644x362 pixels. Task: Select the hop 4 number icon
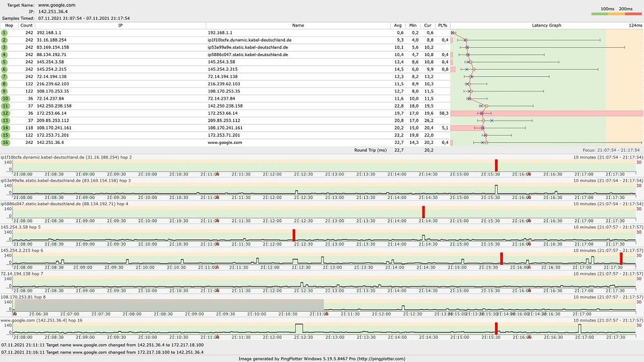[5, 55]
